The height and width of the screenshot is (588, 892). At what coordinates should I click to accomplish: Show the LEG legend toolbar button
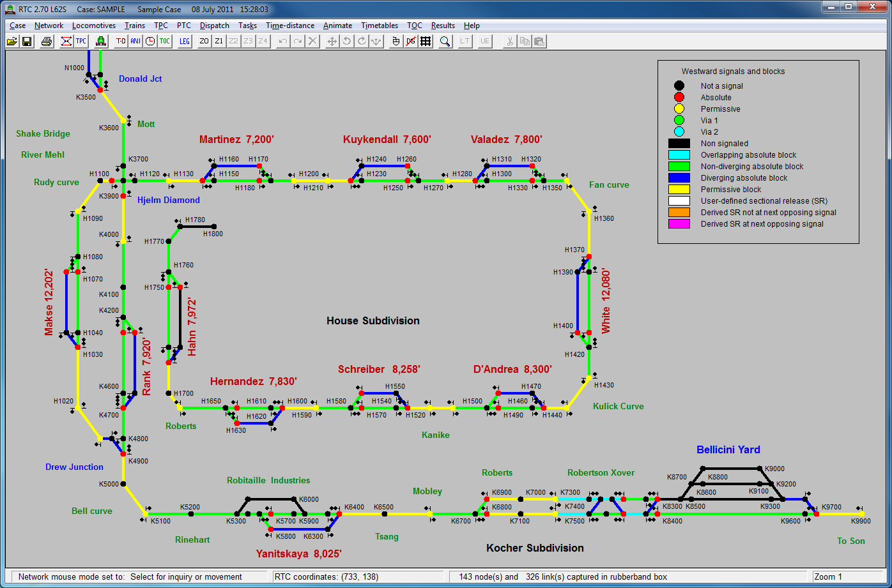point(185,41)
